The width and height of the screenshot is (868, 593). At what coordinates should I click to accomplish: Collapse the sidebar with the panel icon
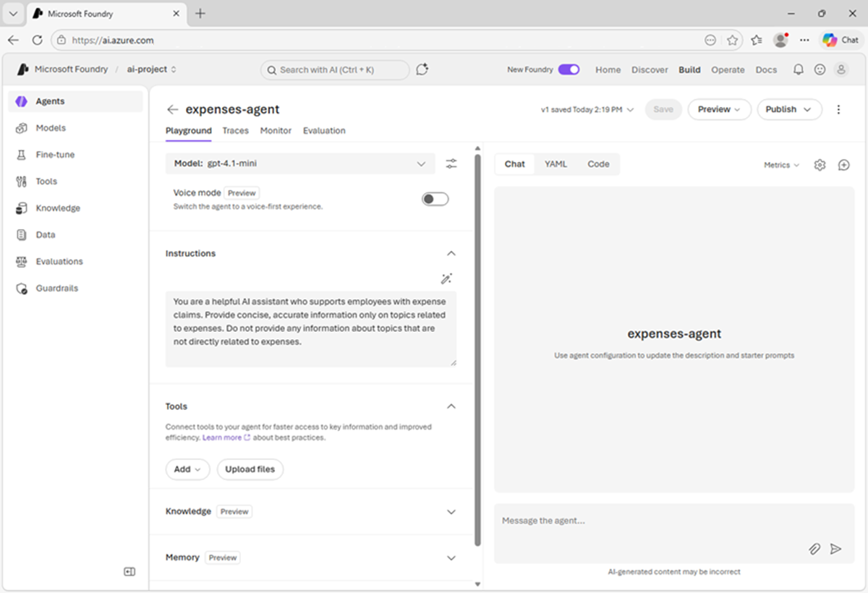coord(129,571)
